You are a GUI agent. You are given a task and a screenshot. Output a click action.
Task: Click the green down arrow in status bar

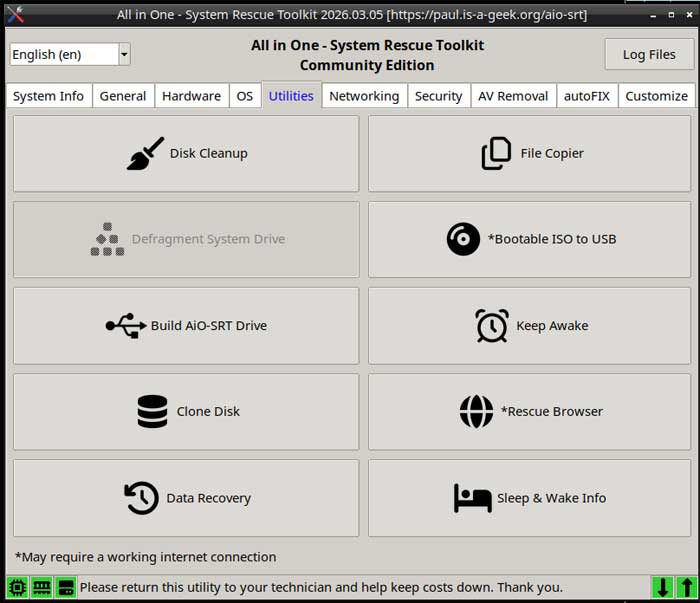(x=662, y=588)
